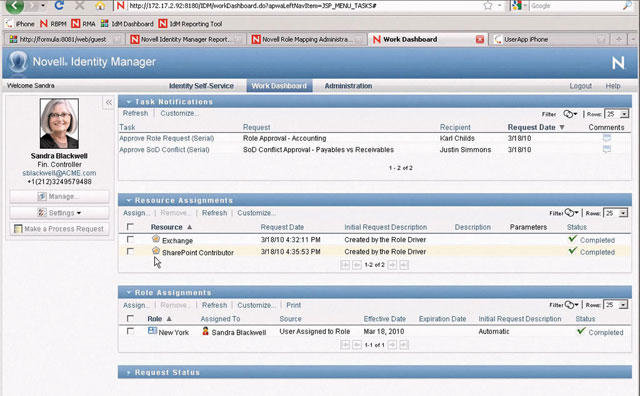Close the Work Dashboard browser tab

click(480, 39)
